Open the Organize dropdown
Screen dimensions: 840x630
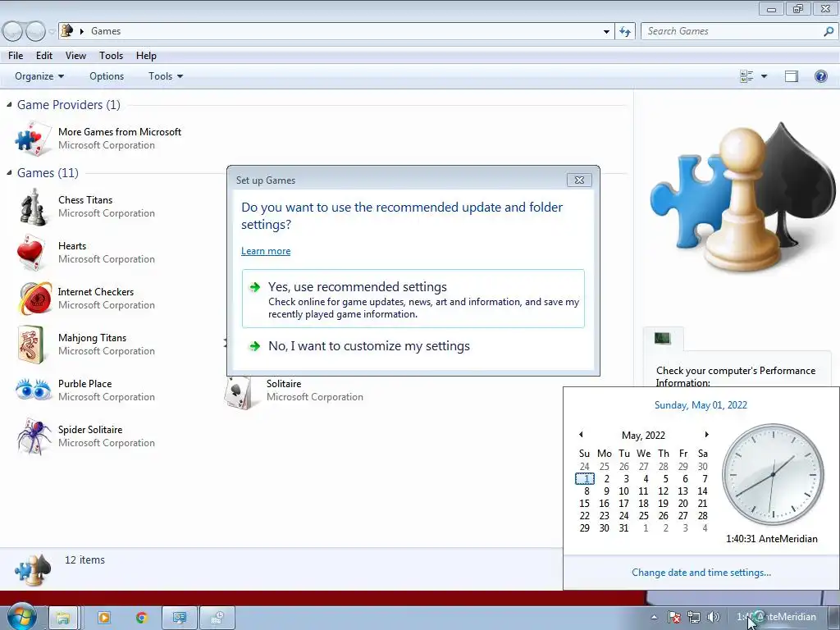coord(39,76)
